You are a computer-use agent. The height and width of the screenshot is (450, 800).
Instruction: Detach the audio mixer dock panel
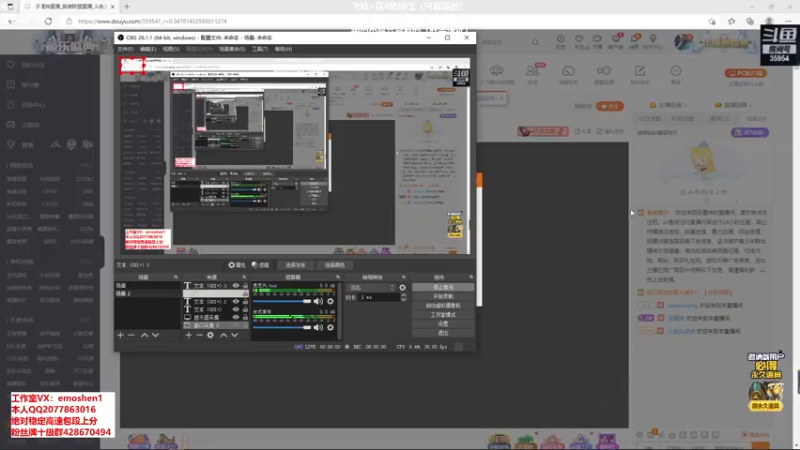(x=338, y=277)
